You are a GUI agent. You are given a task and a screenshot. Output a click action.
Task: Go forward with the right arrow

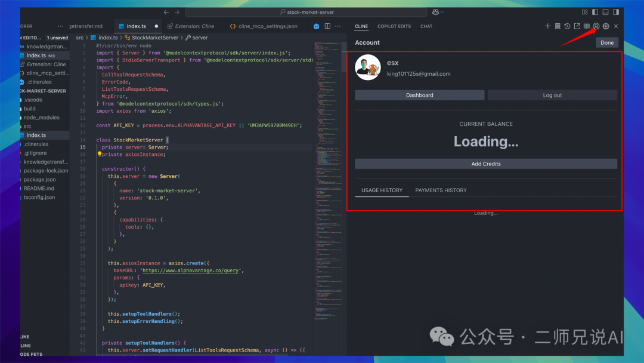coord(177,12)
